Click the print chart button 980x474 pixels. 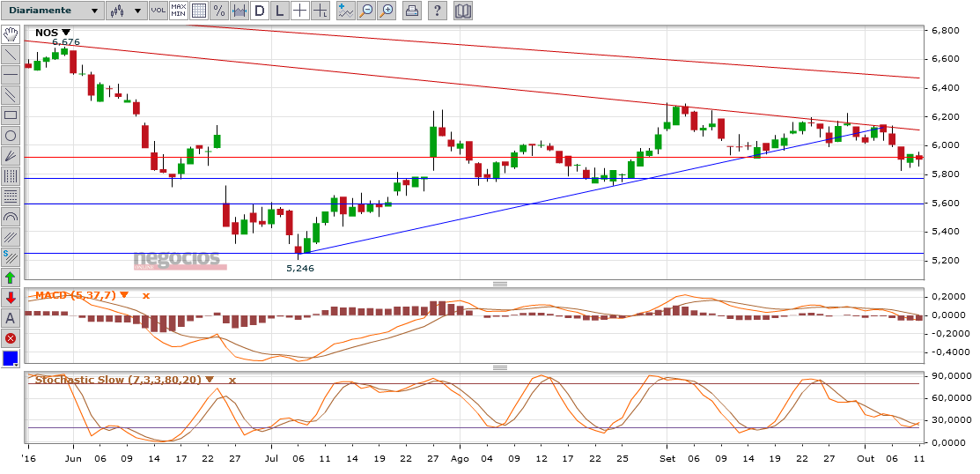pyautogui.click(x=411, y=10)
